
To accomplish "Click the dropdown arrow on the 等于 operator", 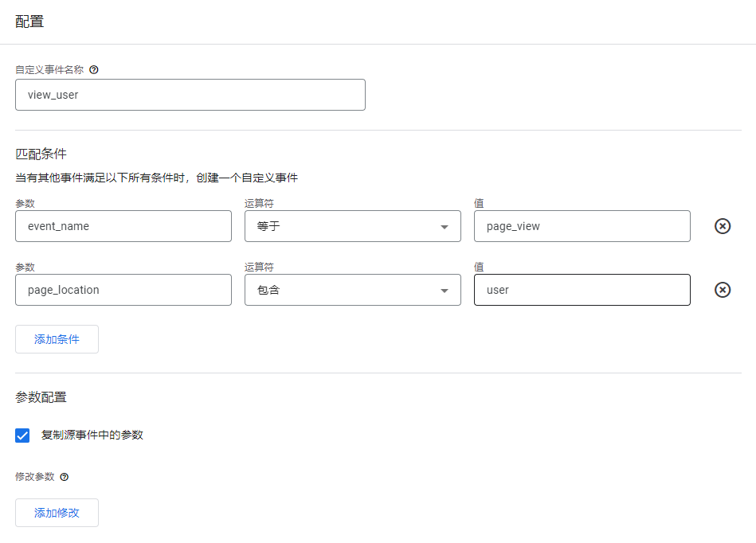I will coord(445,226).
